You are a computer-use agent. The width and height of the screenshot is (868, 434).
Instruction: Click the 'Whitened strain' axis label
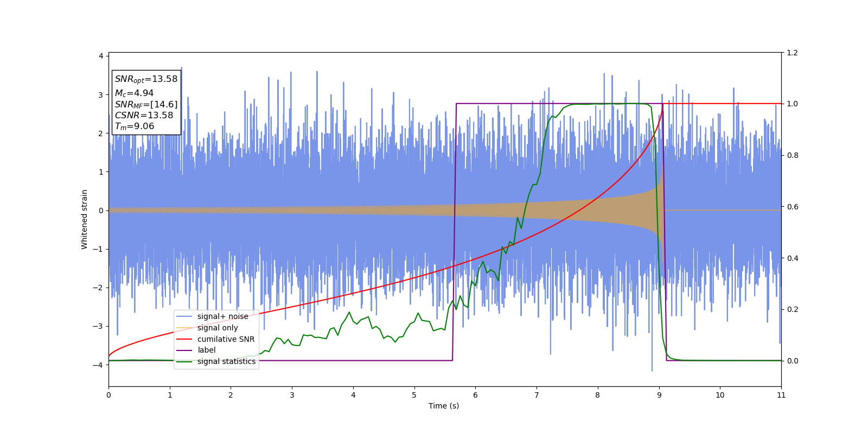click(x=85, y=219)
